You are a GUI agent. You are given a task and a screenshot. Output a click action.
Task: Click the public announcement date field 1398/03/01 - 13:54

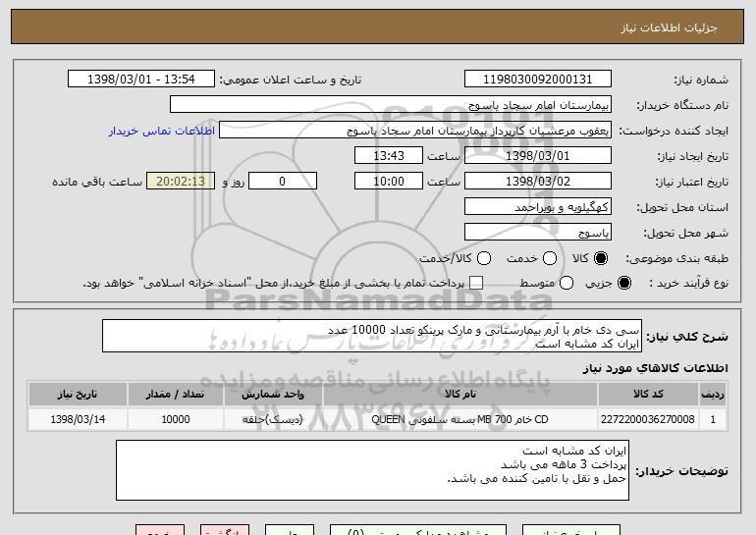click(x=141, y=80)
